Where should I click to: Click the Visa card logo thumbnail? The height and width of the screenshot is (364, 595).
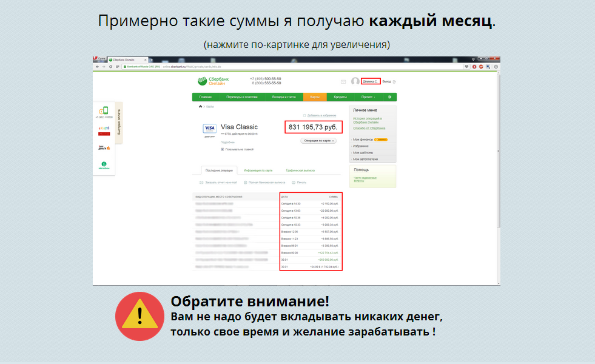[208, 128]
